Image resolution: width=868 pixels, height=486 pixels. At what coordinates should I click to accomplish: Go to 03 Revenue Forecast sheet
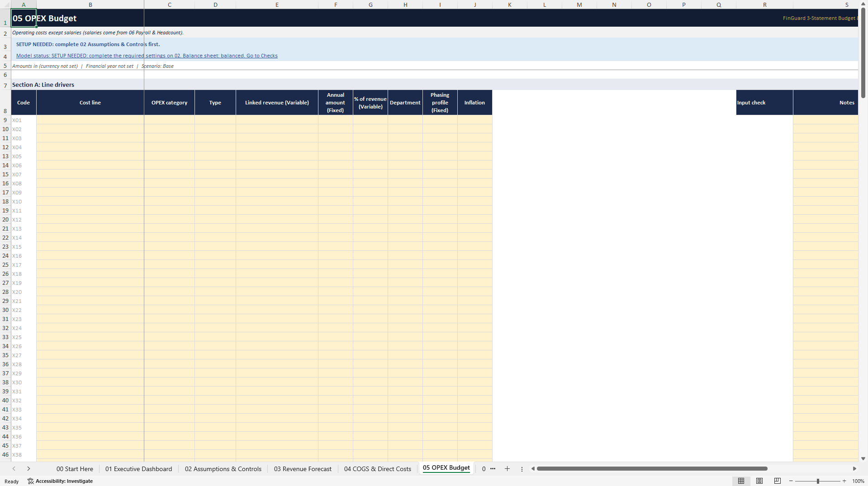tap(303, 469)
